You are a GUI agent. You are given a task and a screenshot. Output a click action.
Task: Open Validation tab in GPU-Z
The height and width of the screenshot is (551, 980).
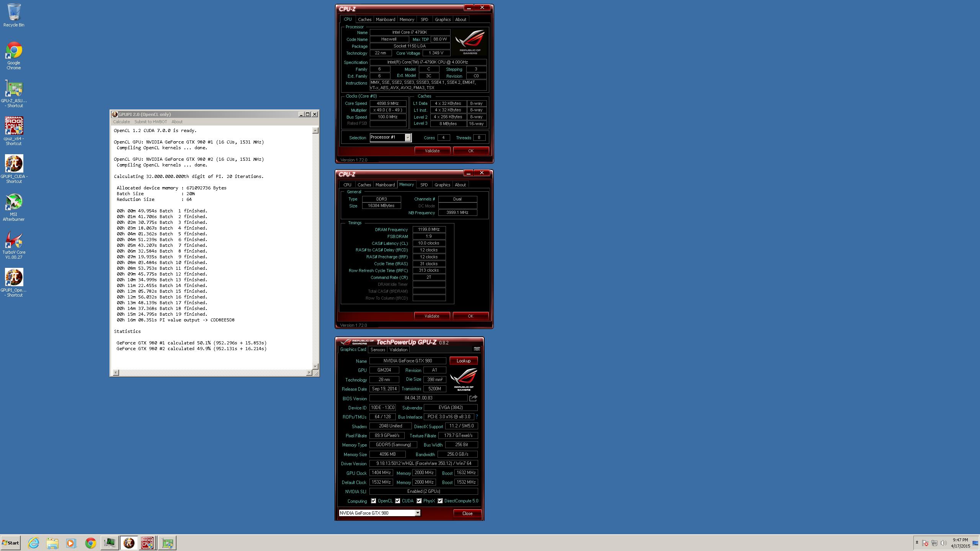398,350
